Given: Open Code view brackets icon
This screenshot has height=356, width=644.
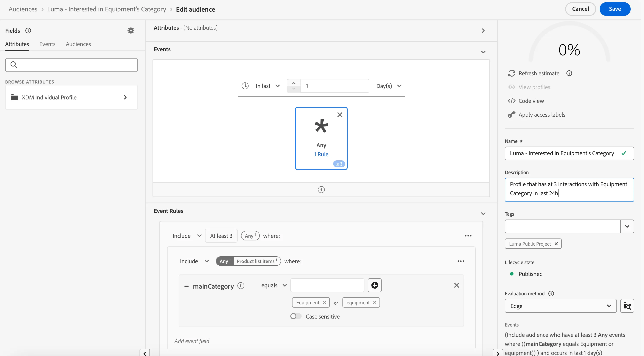Looking at the screenshot, I should [512, 101].
